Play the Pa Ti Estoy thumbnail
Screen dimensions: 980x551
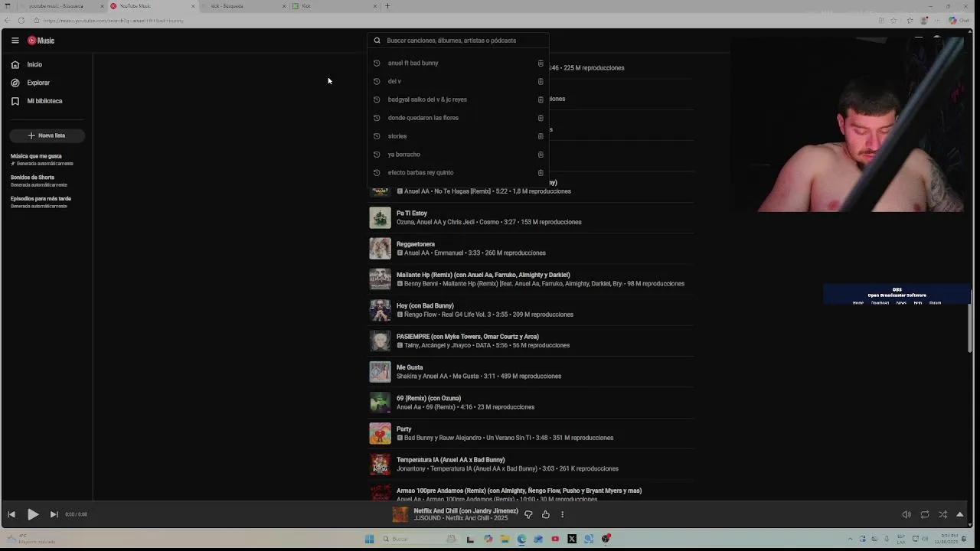(x=380, y=217)
